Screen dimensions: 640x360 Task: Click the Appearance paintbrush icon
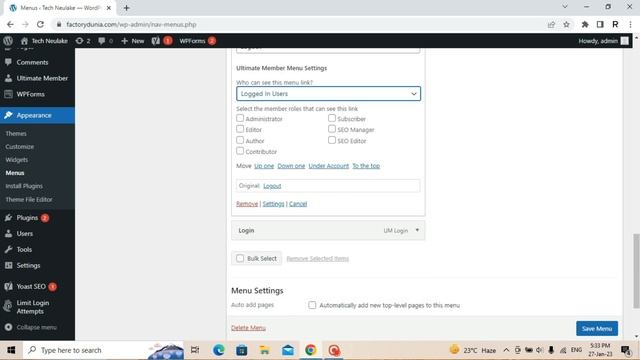point(8,115)
